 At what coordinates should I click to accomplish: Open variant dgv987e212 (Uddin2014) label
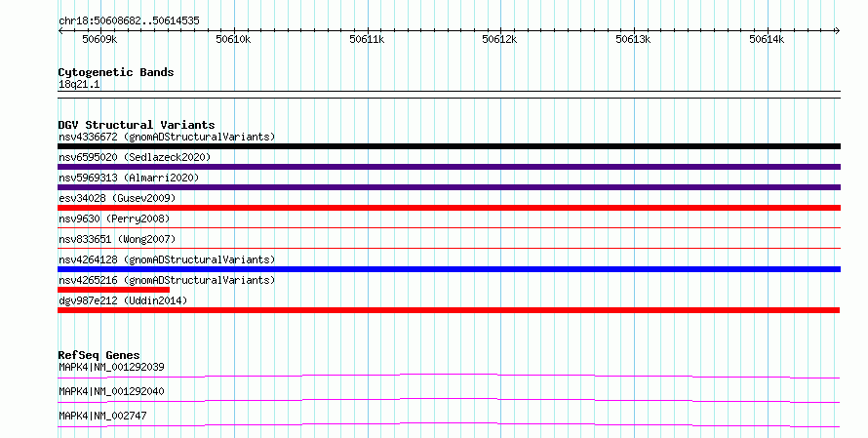point(123,300)
